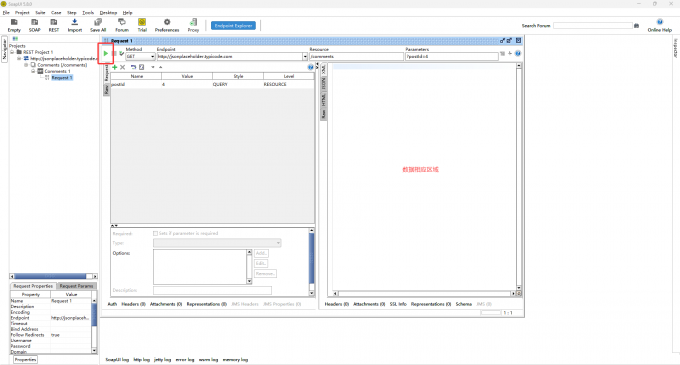The height and width of the screenshot is (365, 680).
Task: Open the SOAP project toolbar icon
Action: tap(34, 25)
